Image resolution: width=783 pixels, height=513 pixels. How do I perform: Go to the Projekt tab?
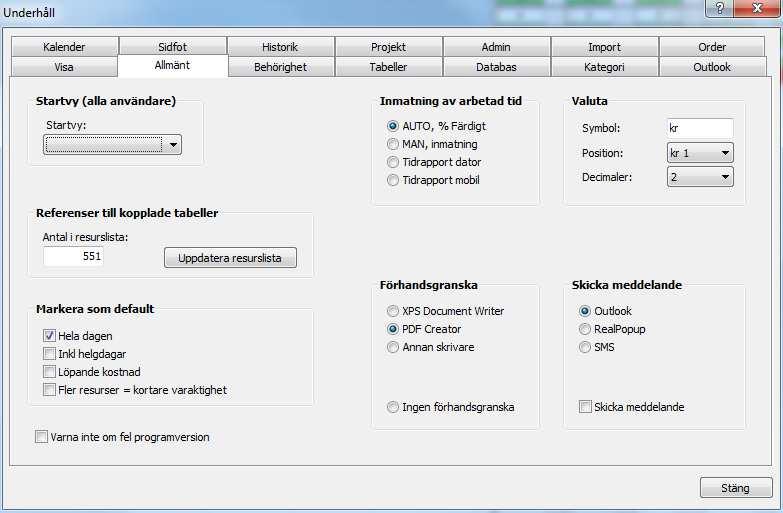[x=388, y=47]
